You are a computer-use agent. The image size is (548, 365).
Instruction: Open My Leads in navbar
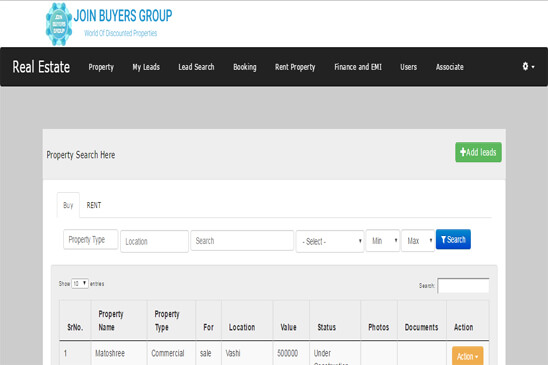pyautogui.click(x=146, y=67)
